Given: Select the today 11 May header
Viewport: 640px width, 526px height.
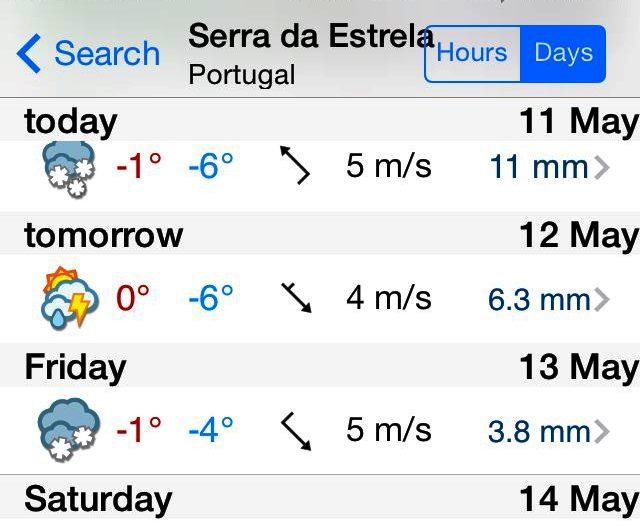Looking at the screenshot, I should tap(320, 121).
